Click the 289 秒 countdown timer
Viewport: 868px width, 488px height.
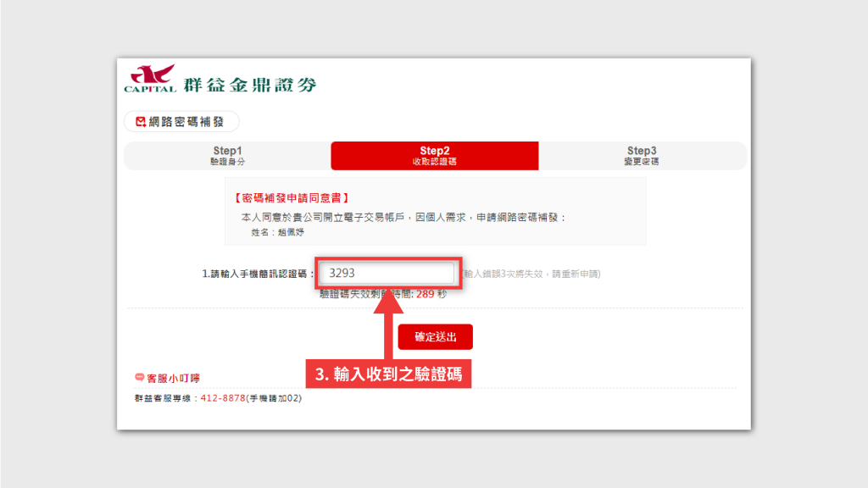pos(431,294)
